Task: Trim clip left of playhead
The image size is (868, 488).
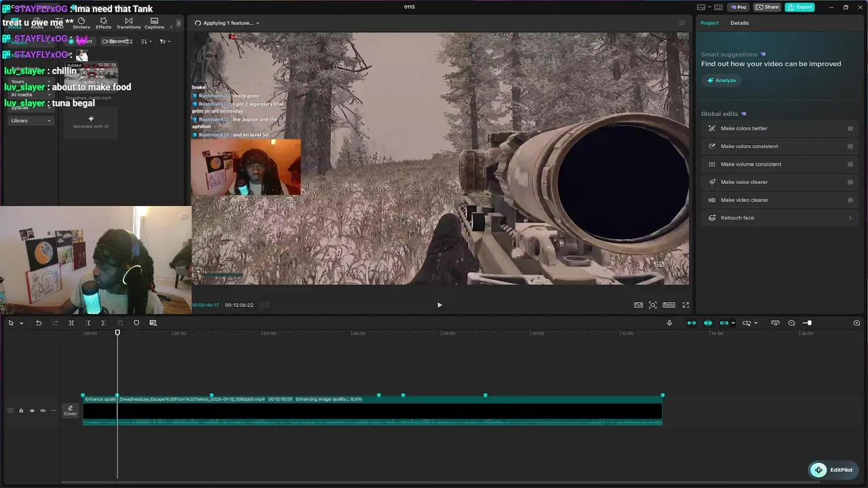Action: point(87,323)
